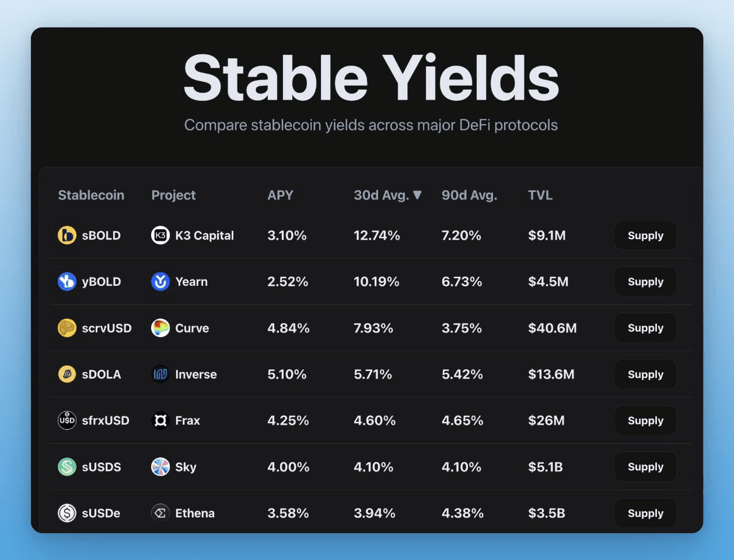Image resolution: width=734 pixels, height=560 pixels.
Task: Sort the table by APY column
Action: click(280, 195)
